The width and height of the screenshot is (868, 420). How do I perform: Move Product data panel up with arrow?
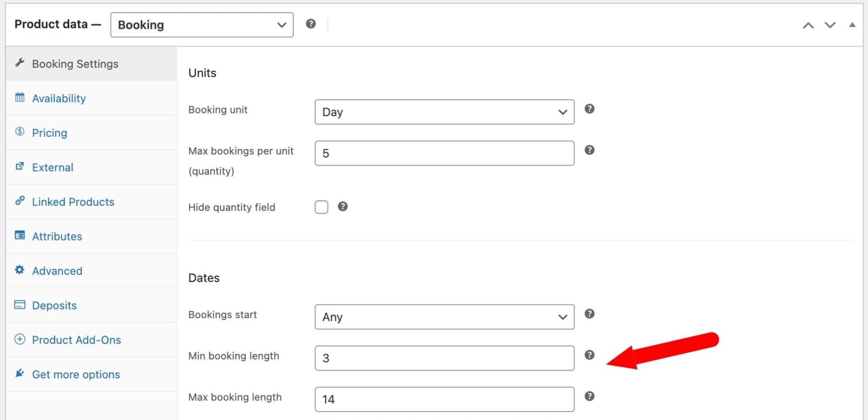(x=808, y=25)
